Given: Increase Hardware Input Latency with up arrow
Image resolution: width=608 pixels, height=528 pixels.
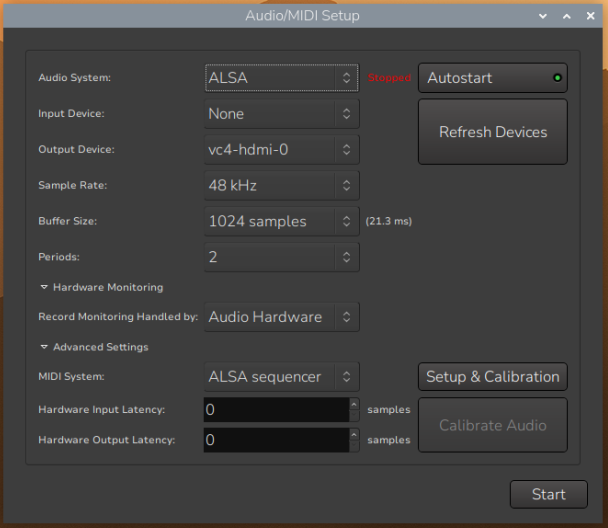Looking at the screenshot, I should click(x=353, y=404).
